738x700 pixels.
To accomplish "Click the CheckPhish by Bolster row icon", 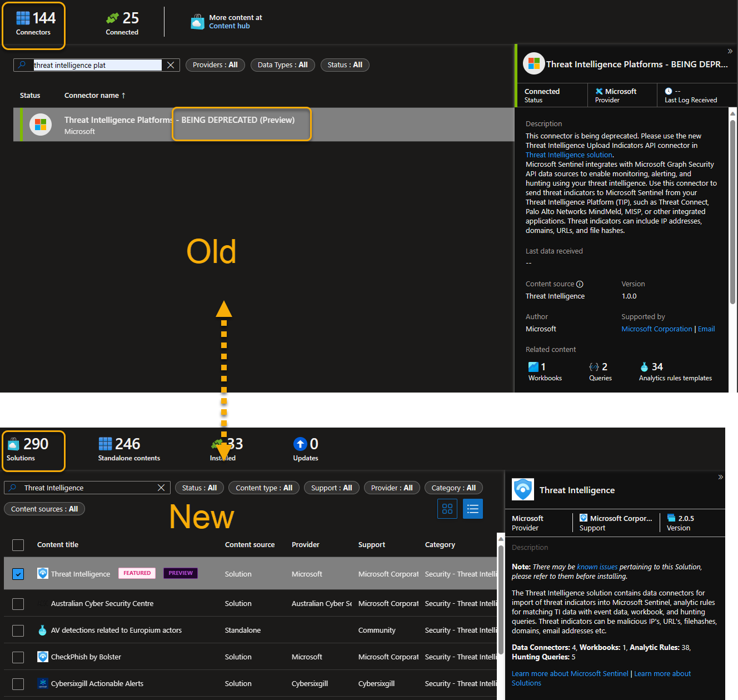I will coord(43,657).
